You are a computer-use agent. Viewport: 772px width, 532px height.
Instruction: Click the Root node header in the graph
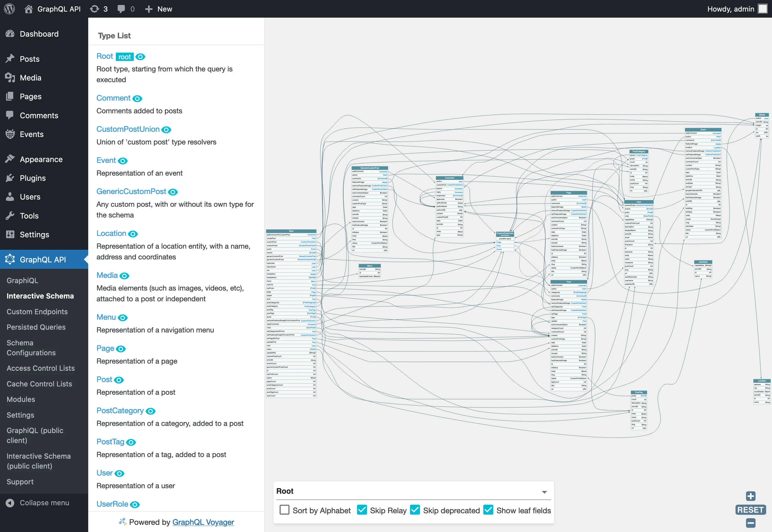[291, 231]
